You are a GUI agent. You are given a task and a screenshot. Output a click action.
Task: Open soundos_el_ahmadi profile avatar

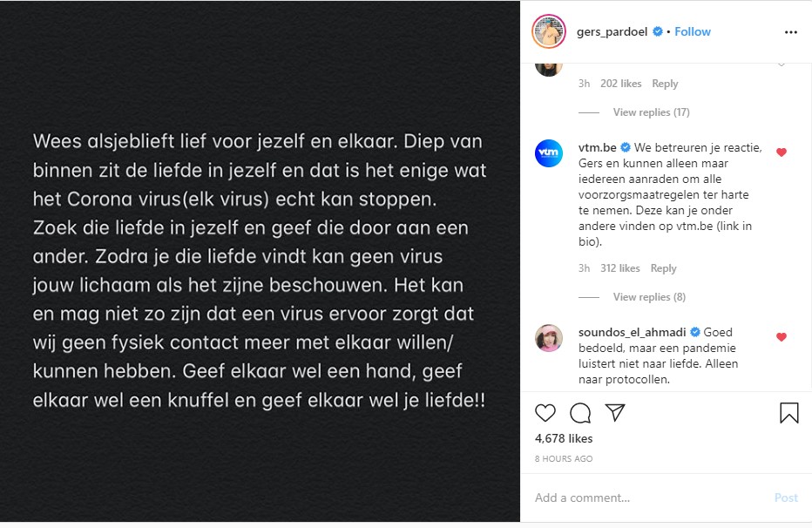(549, 338)
